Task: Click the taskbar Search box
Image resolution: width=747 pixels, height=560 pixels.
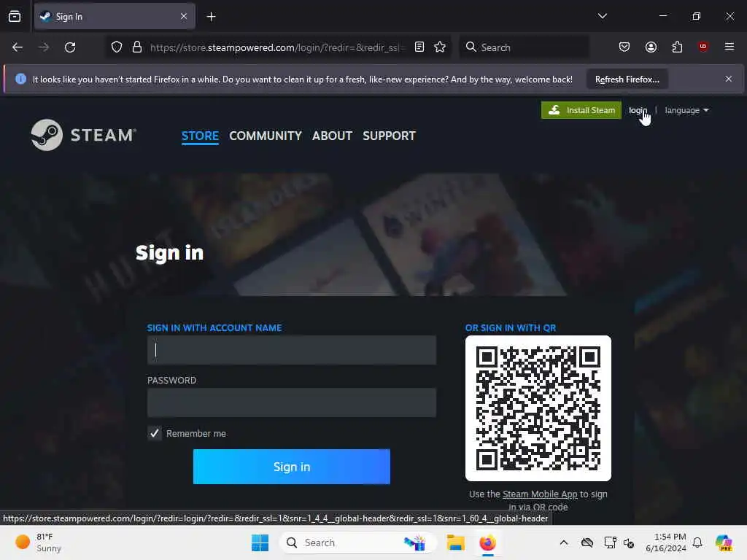Action: point(358,542)
